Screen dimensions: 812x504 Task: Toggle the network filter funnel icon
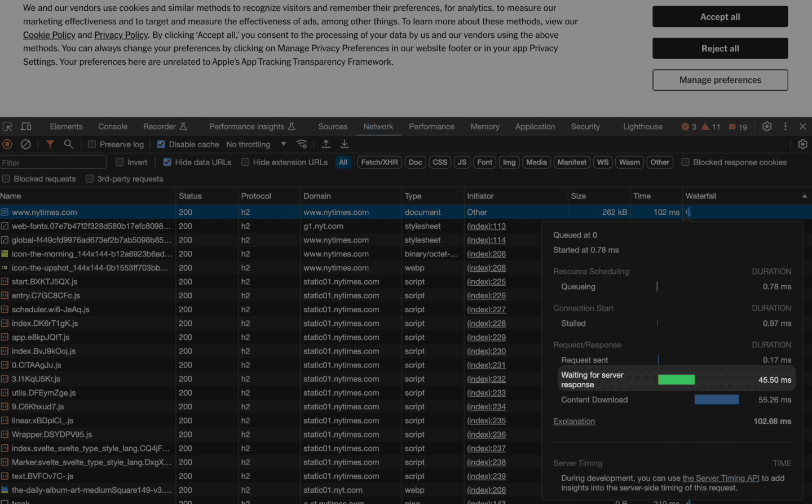[x=50, y=144]
